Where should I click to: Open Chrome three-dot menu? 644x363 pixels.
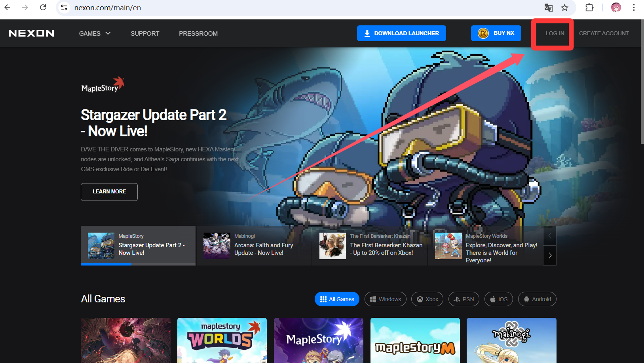(634, 8)
